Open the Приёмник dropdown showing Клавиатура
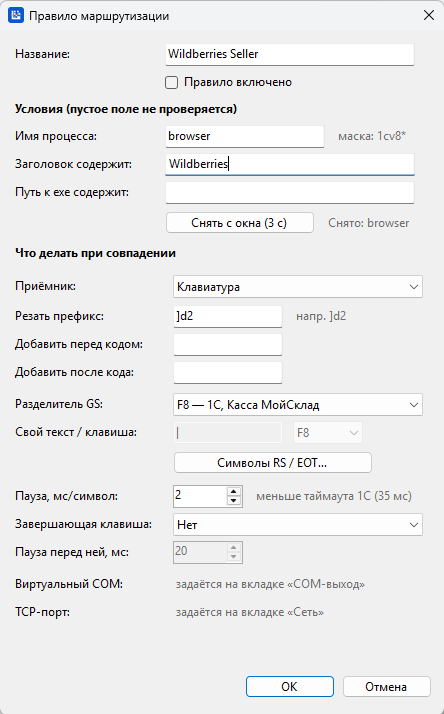Screen dimensions: 444x714 298,287
